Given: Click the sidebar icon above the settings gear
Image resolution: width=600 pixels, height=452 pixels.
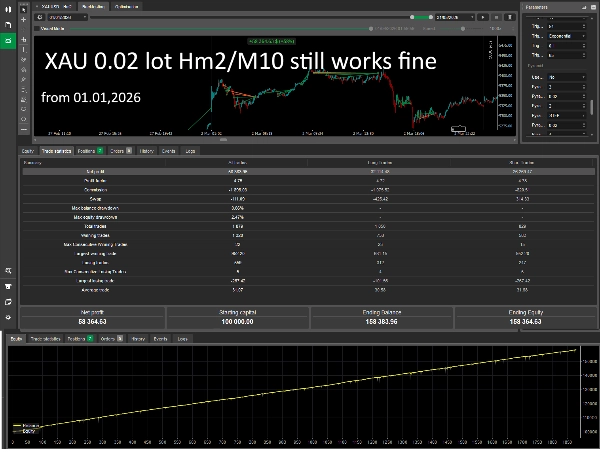Looking at the screenshot, I should [8, 302].
